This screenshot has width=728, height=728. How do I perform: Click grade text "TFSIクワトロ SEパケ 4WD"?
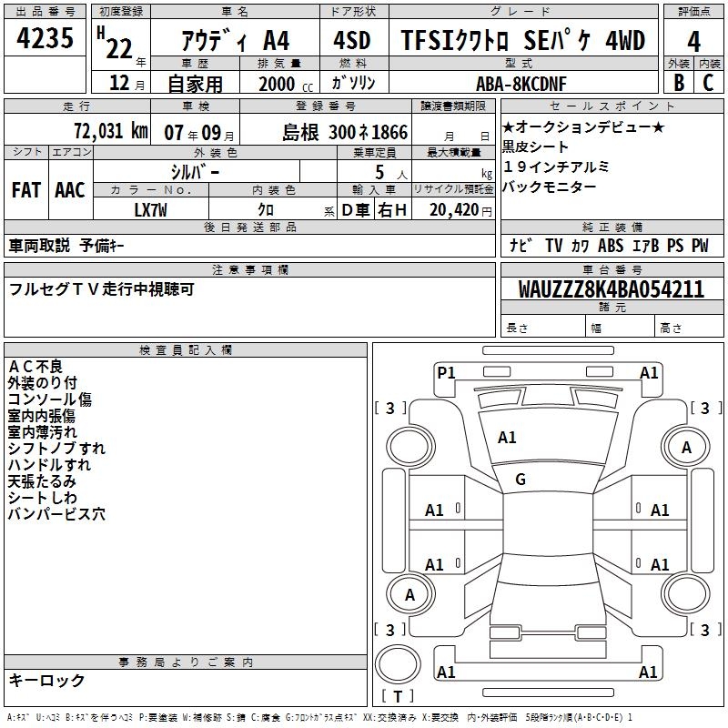pos(523,40)
